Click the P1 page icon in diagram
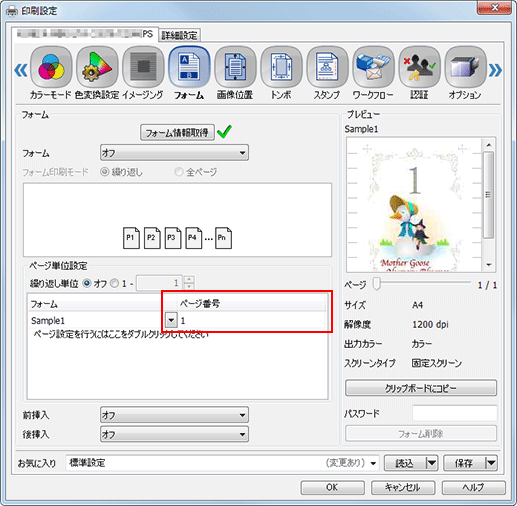This screenshot has width=517, height=506. click(x=131, y=238)
